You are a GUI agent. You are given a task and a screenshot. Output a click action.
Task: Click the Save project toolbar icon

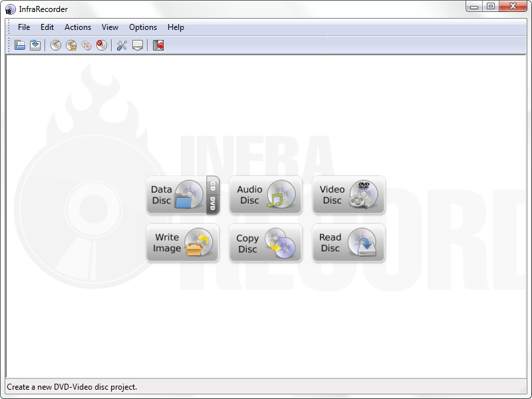pyautogui.click(x=35, y=45)
